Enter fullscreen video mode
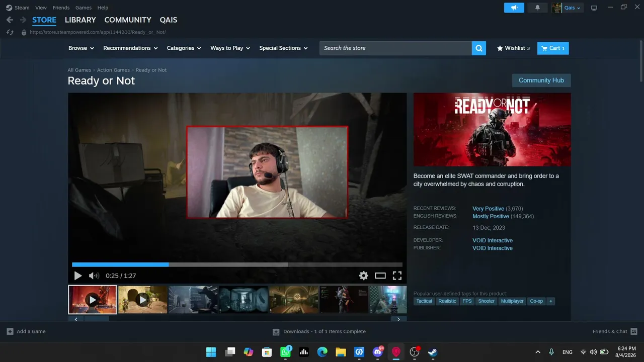Screen dimensions: 644x362 397,276
